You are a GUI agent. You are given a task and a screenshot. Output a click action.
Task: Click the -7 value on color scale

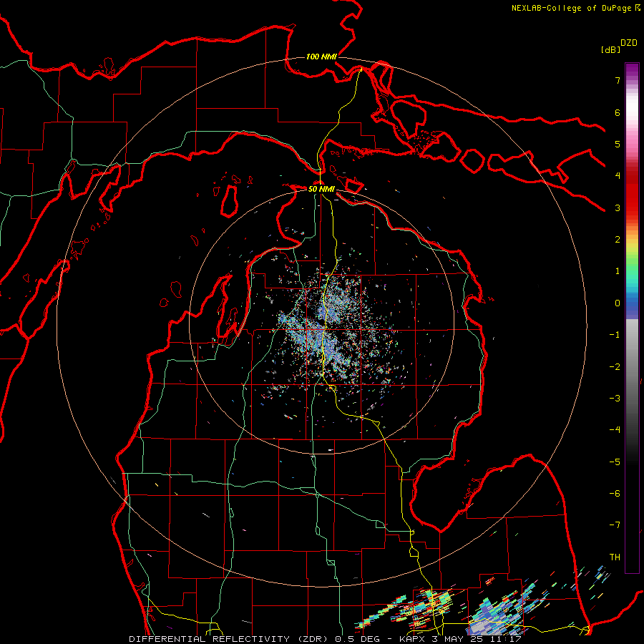point(615,525)
